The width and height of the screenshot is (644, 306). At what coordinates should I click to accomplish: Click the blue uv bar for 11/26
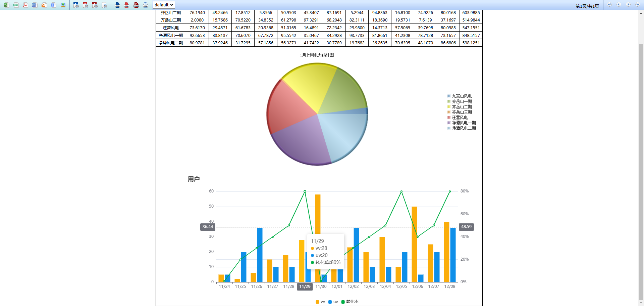point(260,255)
